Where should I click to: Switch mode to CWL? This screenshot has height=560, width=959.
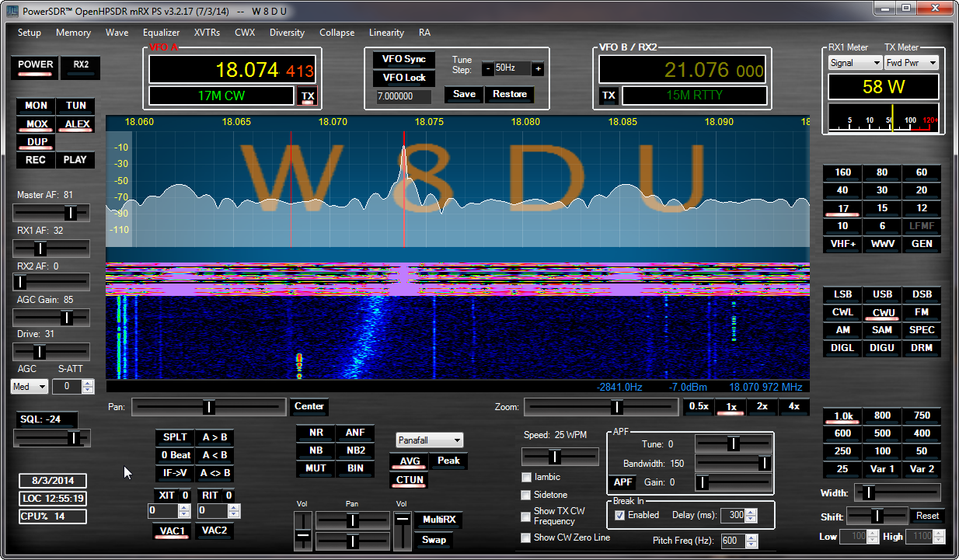coord(842,312)
